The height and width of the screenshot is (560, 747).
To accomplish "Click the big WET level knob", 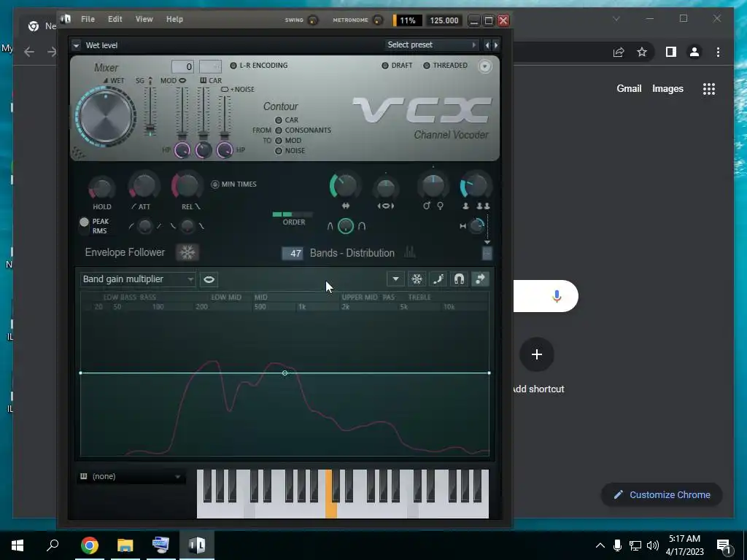I will [106, 117].
